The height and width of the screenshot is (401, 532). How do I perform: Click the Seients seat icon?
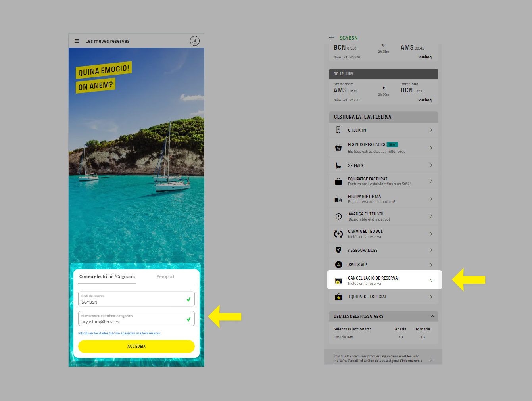click(x=338, y=165)
